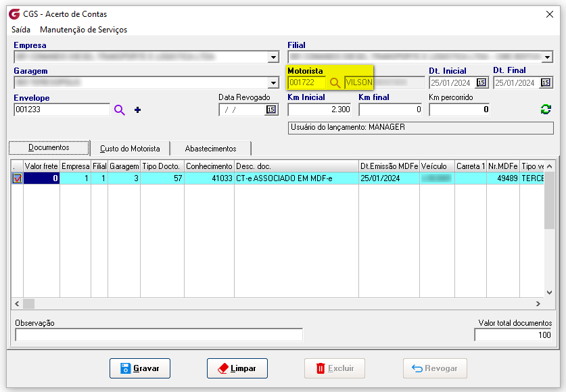Image resolution: width=566 pixels, height=392 pixels.
Task: Click the horizontal scrollbar thumb of the grid
Action: click(x=29, y=303)
